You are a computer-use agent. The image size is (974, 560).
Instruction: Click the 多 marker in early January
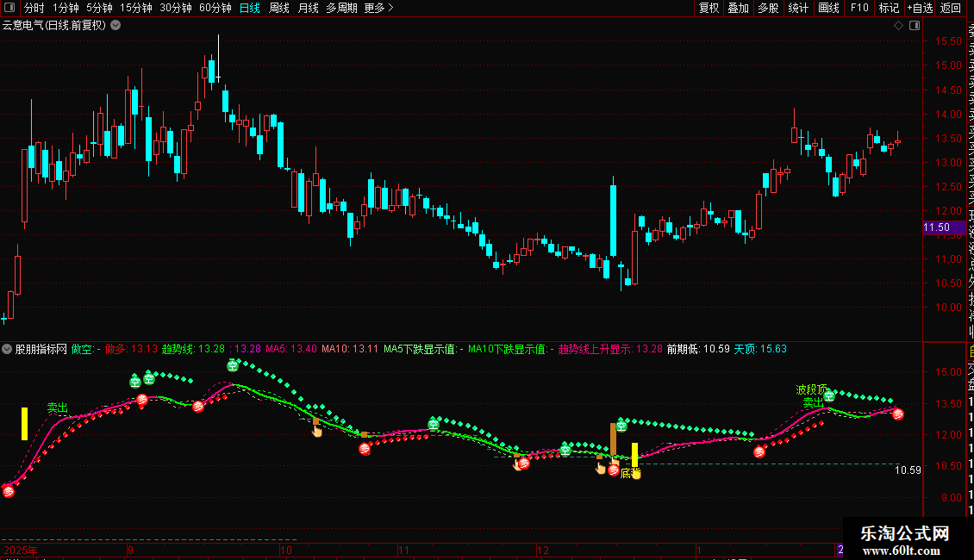pyautogui.click(x=759, y=452)
